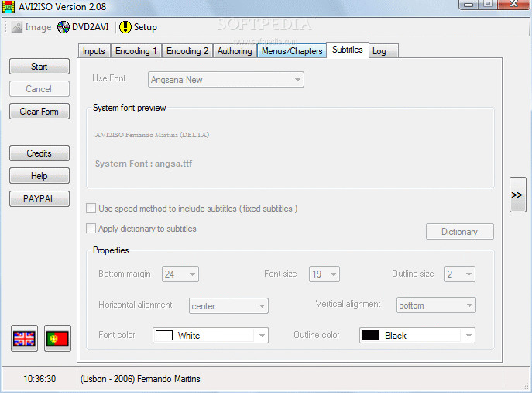Open the Bottom margin dropdown
This screenshot has height=393, width=532.
click(180, 274)
